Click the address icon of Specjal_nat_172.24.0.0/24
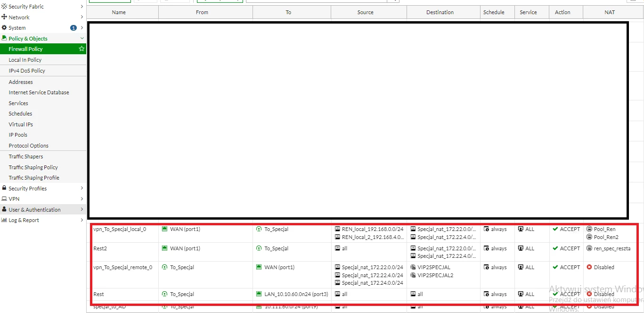 pyautogui.click(x=337, y=283)
